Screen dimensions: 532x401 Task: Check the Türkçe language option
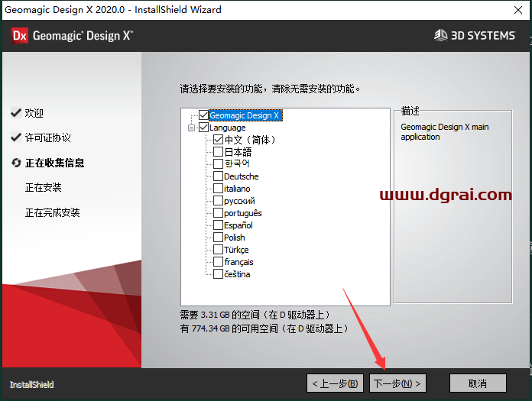click(218, 250)
